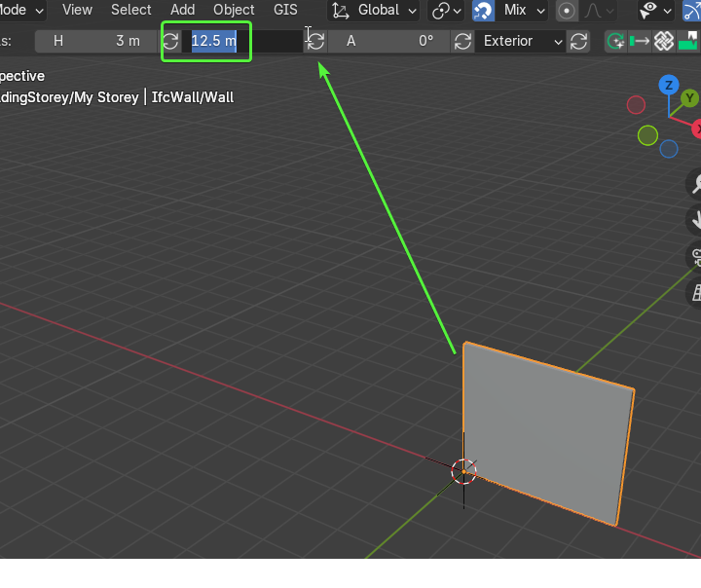Image resolution: width=701 pixels, height=588 pixels.
Task: Click the refresh icon left of the 12.5 m field
Action: [170, 42]
